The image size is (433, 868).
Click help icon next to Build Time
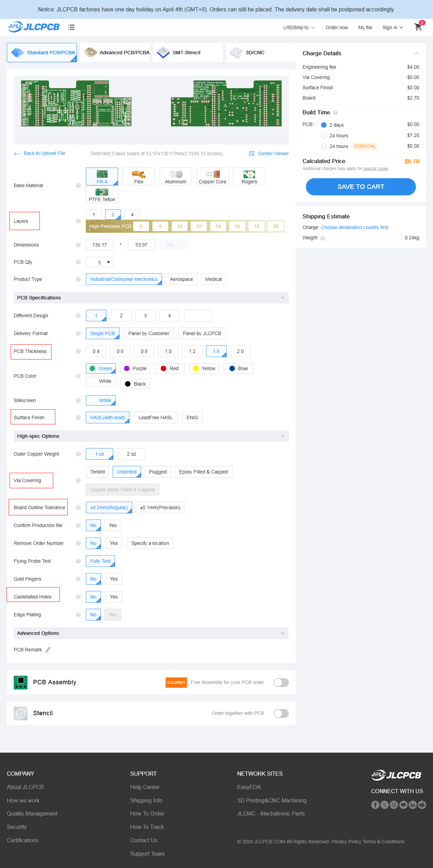[x=335, y=113]
